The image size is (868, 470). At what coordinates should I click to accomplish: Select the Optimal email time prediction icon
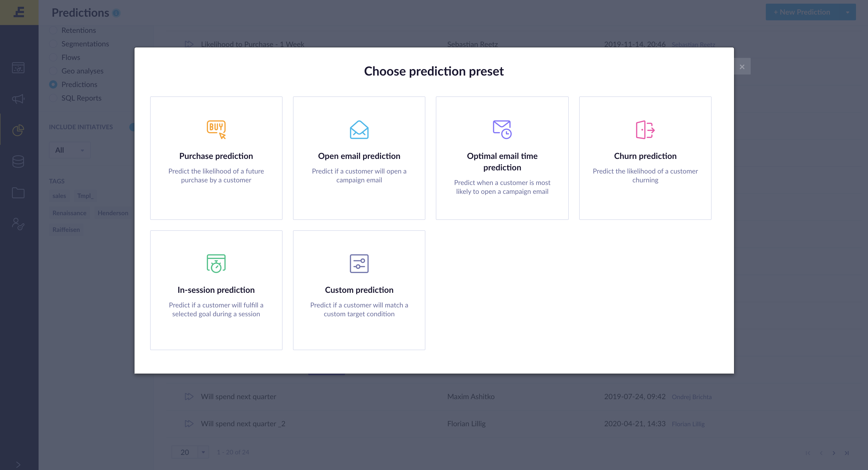point(502,128)
